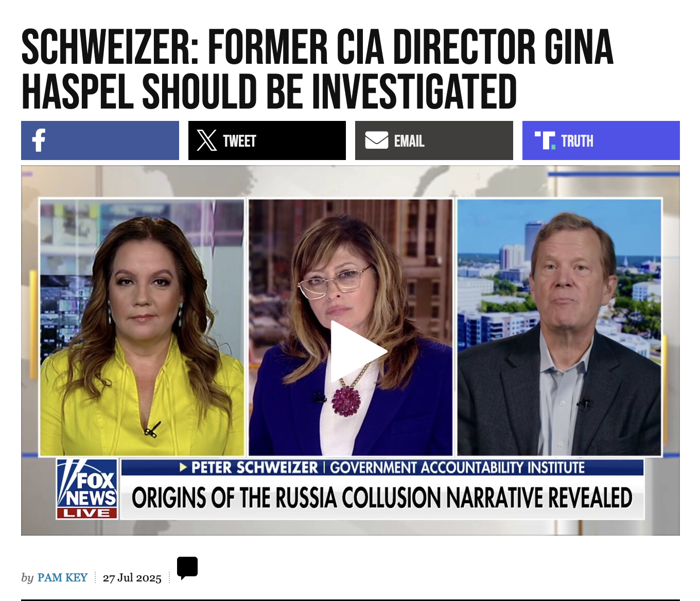Click the TRUTH label on the share button

[577, 141]
